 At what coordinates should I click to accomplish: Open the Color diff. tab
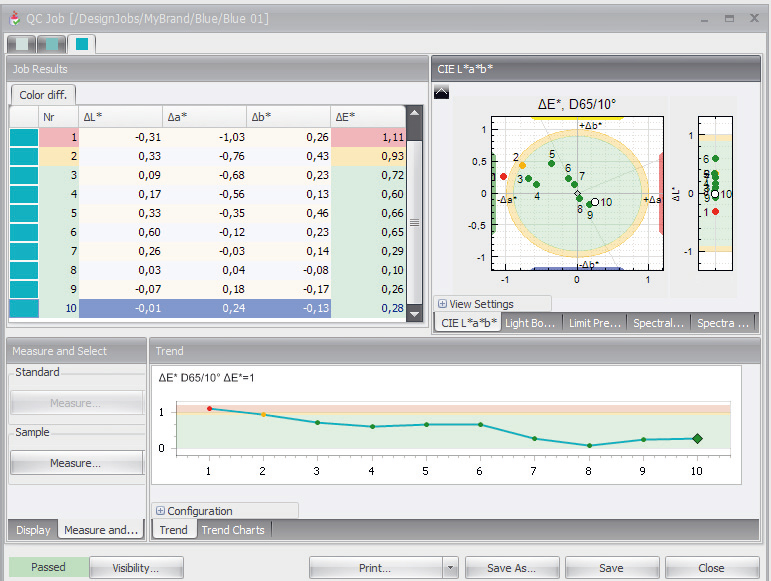point(43,95)
